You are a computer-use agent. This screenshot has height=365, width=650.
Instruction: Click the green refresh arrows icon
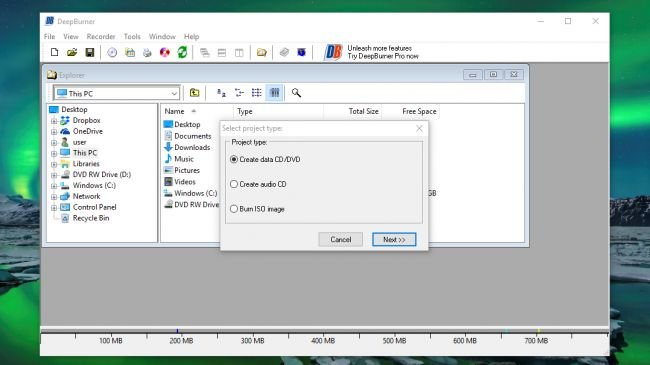(182, 52)
